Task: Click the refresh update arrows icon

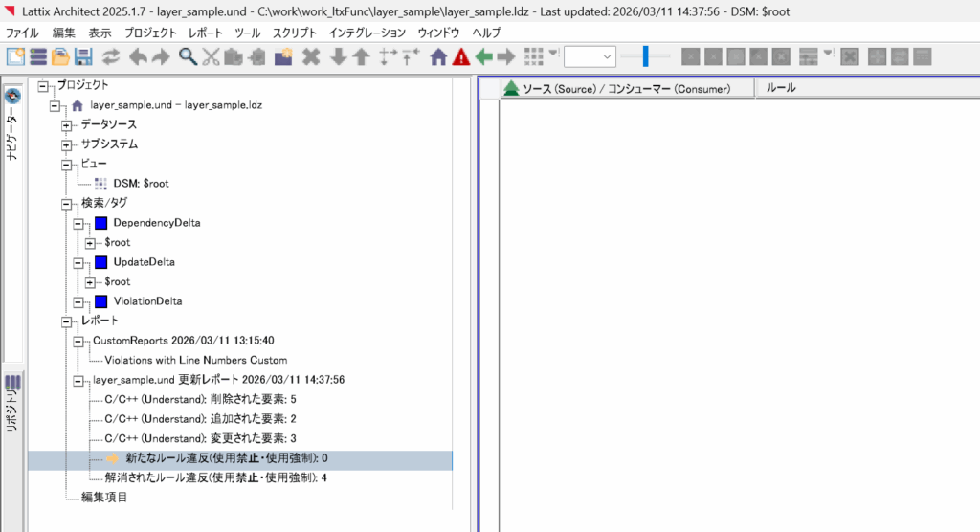Action: click(x=112, y=57)
